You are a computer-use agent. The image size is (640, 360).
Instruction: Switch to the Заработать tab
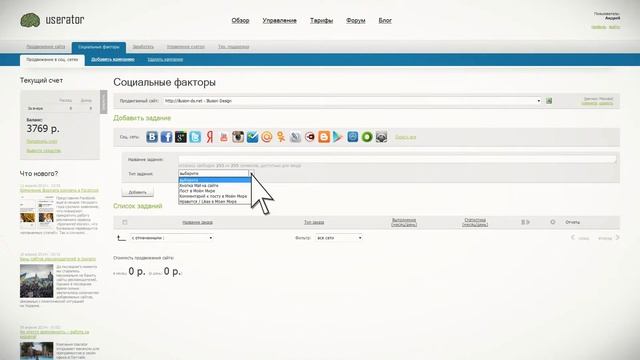tap(143, 47)
